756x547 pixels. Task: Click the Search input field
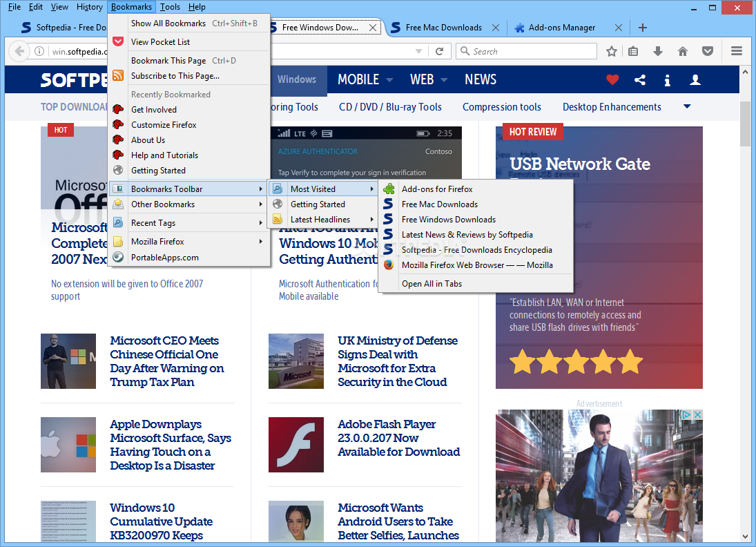tap(527, 51)
